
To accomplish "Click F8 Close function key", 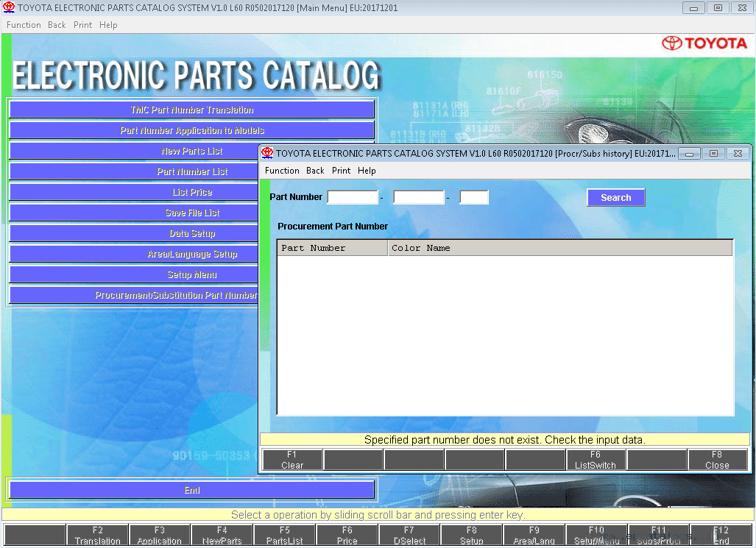I will (717, 460).
